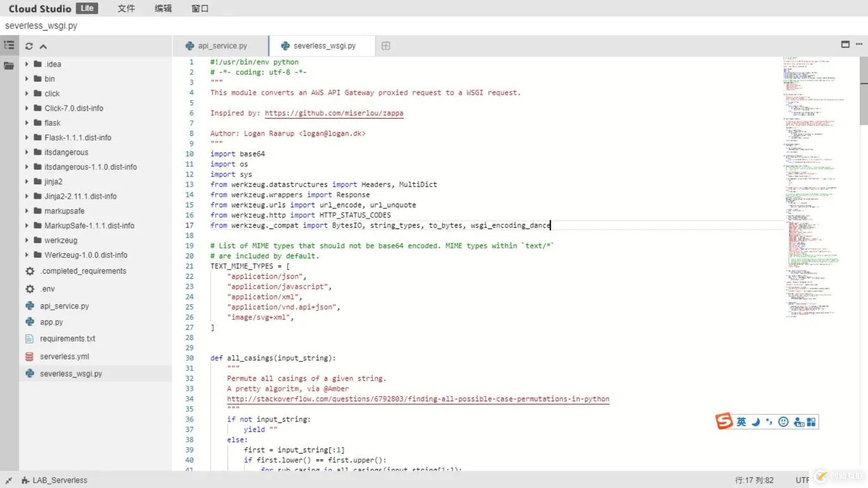Open serverless.yml in the file tree
This screenshot has height=488, width=868.
tap(64, 356)
